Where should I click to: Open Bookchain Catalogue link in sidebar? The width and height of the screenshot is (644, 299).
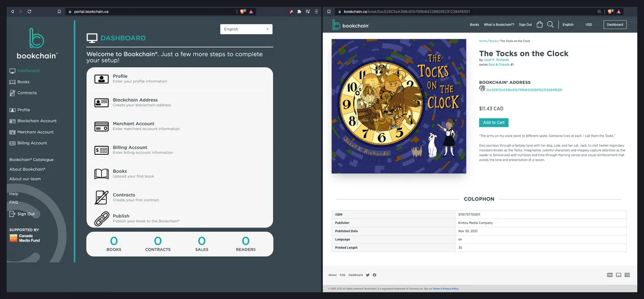pos(31,160)
